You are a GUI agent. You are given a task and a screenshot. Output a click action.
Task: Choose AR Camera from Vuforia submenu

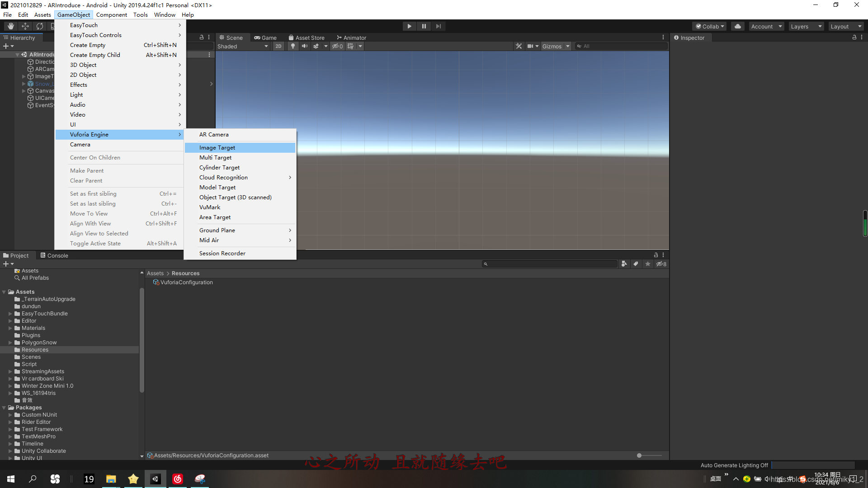(240, 135)
